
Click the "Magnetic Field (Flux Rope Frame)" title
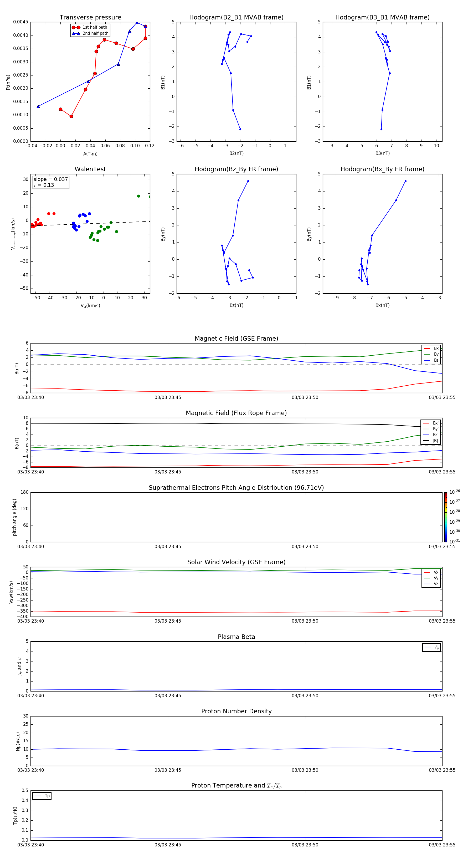tap(236, 413)
